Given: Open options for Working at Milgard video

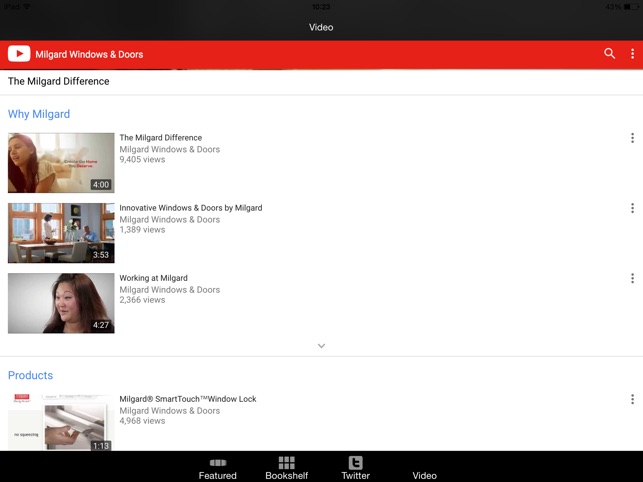Looking at the screenshot, I should pos(632,278).
